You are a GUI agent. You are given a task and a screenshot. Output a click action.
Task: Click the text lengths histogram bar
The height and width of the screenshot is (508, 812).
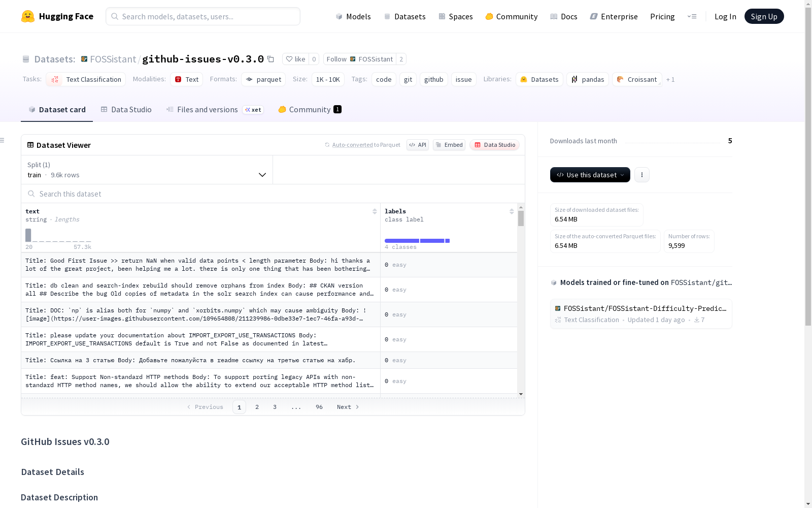click(28, 235)
